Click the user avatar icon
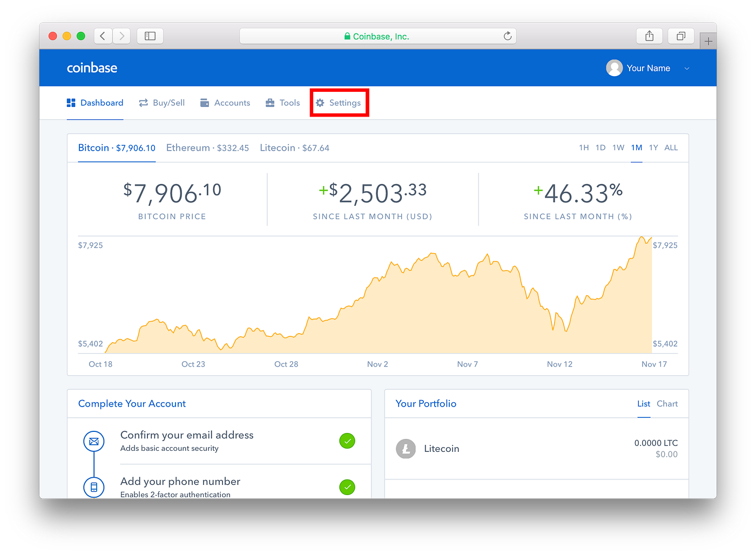756x555 pixels. point(615,68)
